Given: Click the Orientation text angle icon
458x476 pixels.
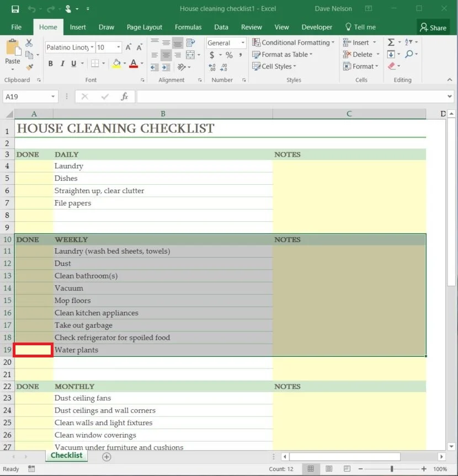Looking at the screenshot, I should pyautogui.click(x=182, y=67).
